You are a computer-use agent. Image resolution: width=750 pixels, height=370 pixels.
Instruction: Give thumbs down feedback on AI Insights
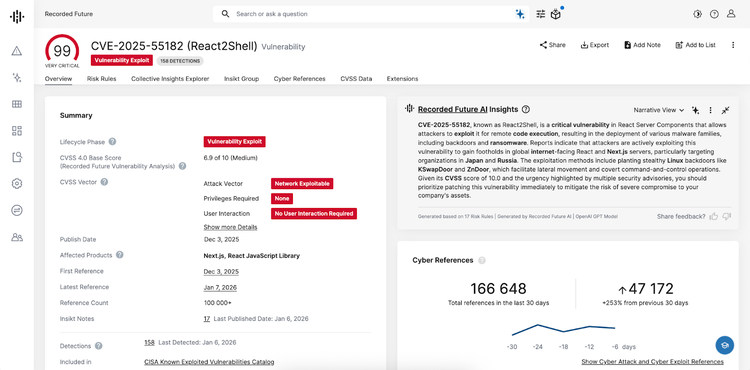click(727, 217)
